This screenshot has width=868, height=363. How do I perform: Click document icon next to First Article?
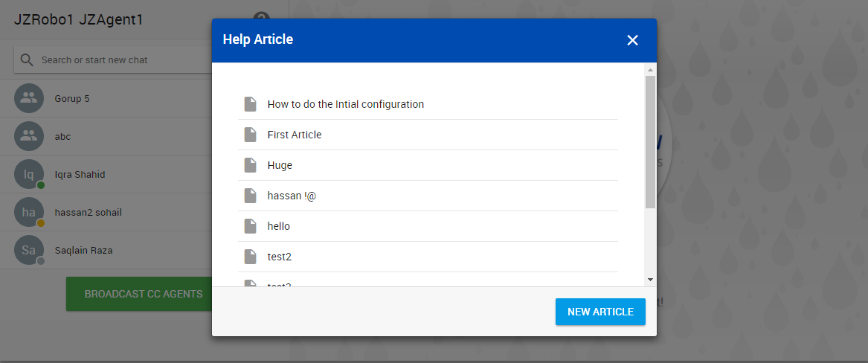[x=251, y=135]
